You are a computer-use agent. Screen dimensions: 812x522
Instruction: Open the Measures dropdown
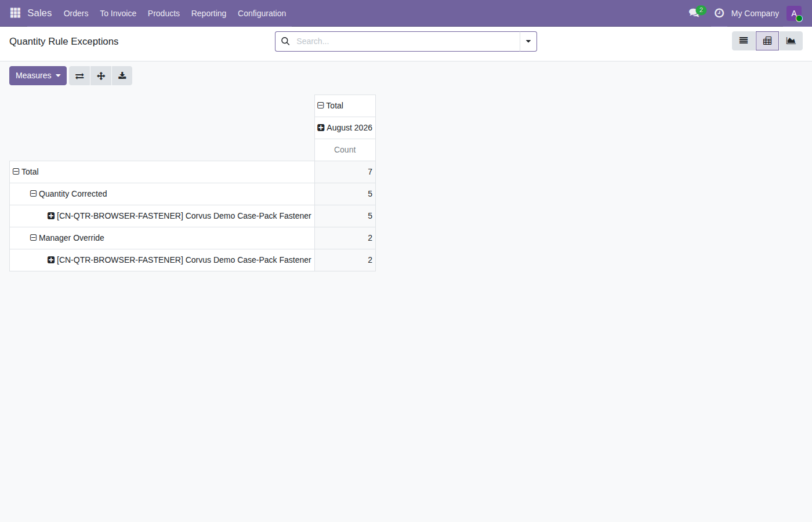(x=38, y=75)
